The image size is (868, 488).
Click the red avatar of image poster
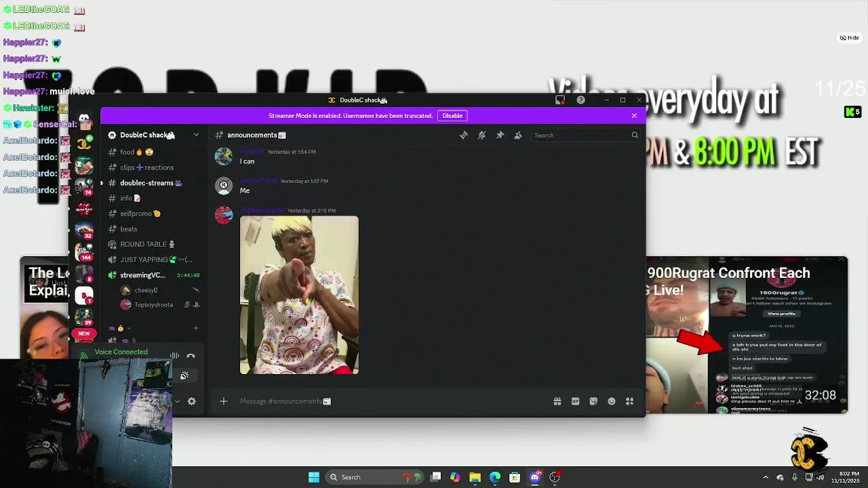coord(224,215)
